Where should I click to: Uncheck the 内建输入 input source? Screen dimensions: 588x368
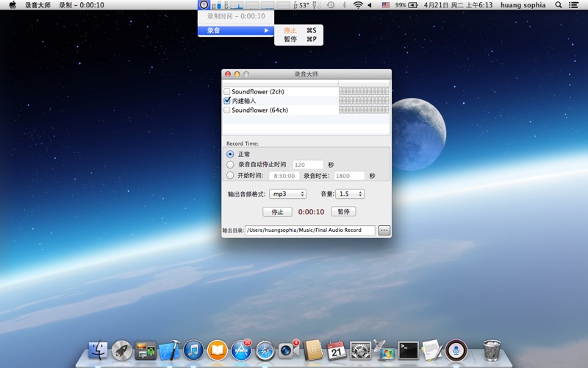227,101
